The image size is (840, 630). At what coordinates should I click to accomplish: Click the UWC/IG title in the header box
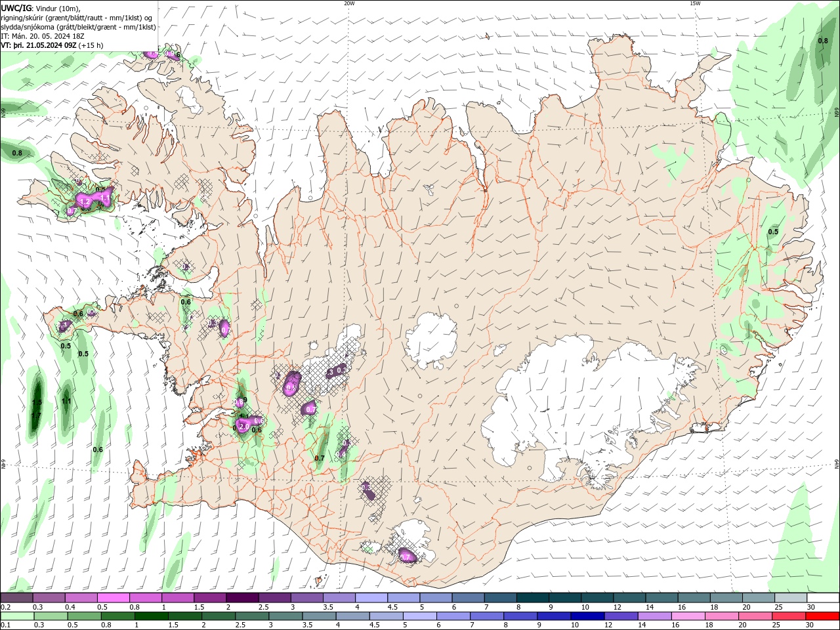pos(16,8)
